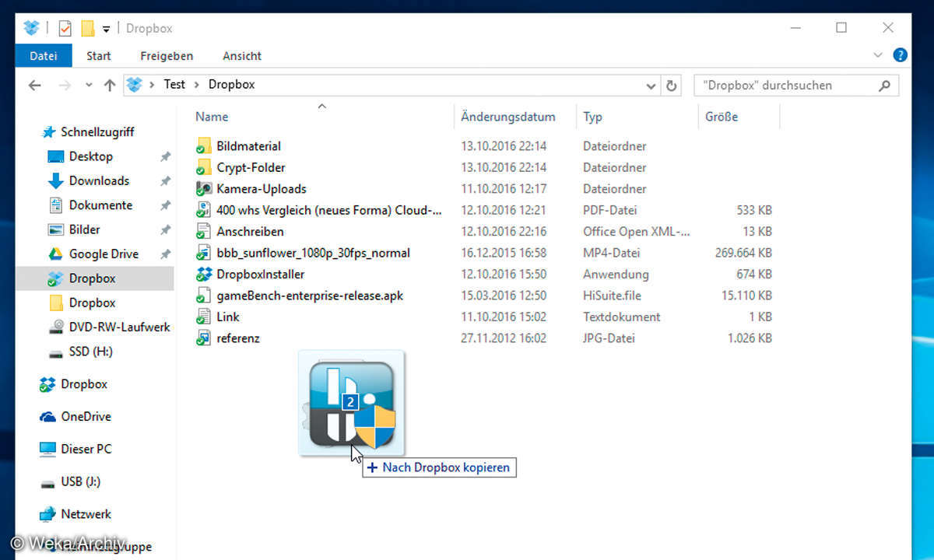Refresh the current folder view

tap(672, 86)
